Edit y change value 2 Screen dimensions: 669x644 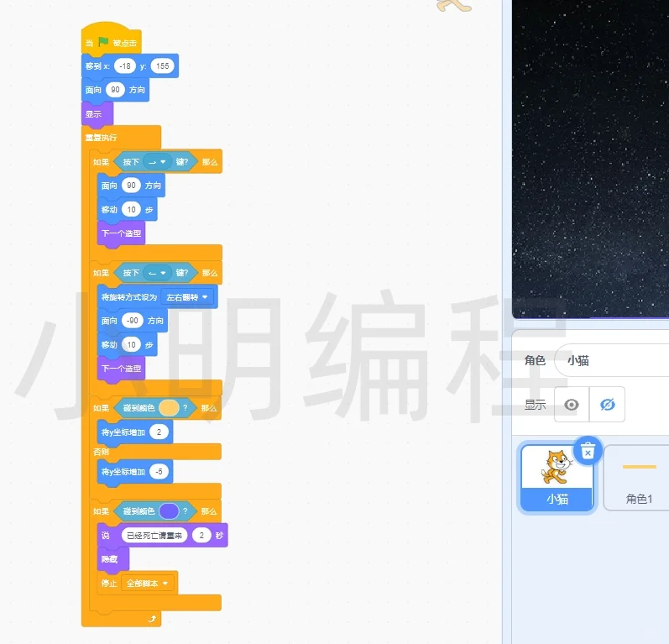click(159, 432)
